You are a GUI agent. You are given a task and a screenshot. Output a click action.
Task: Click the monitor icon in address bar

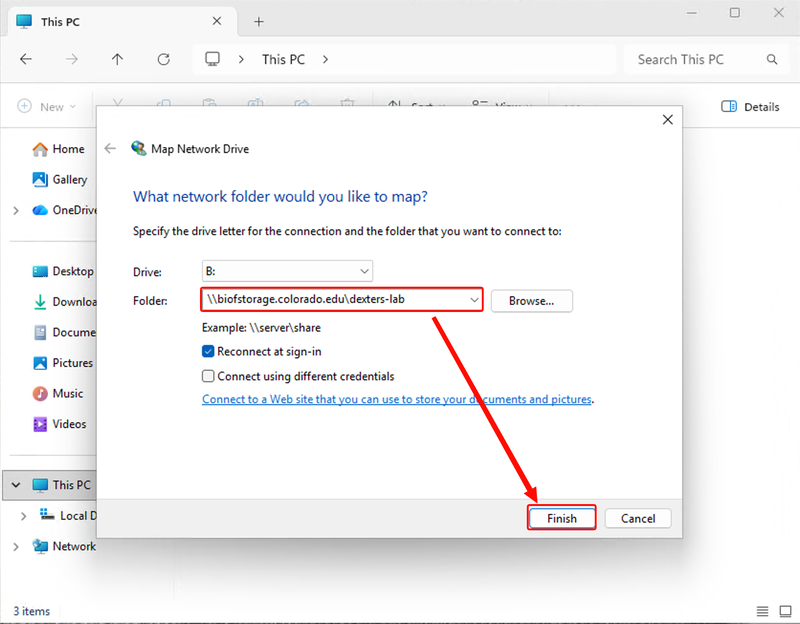tap(212, 59)
